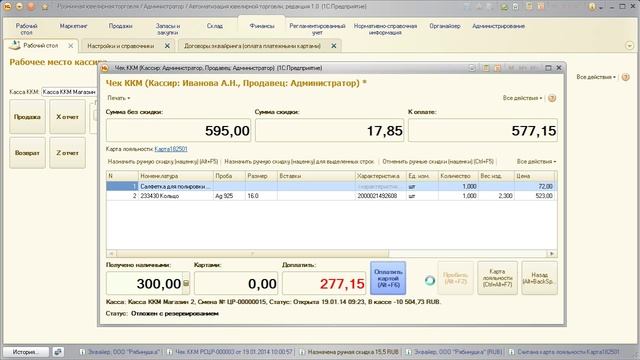
Task: Click 'Отменить ручные скидки (наценки) (Ctrl+F5)'
Action: coord(438,162)
